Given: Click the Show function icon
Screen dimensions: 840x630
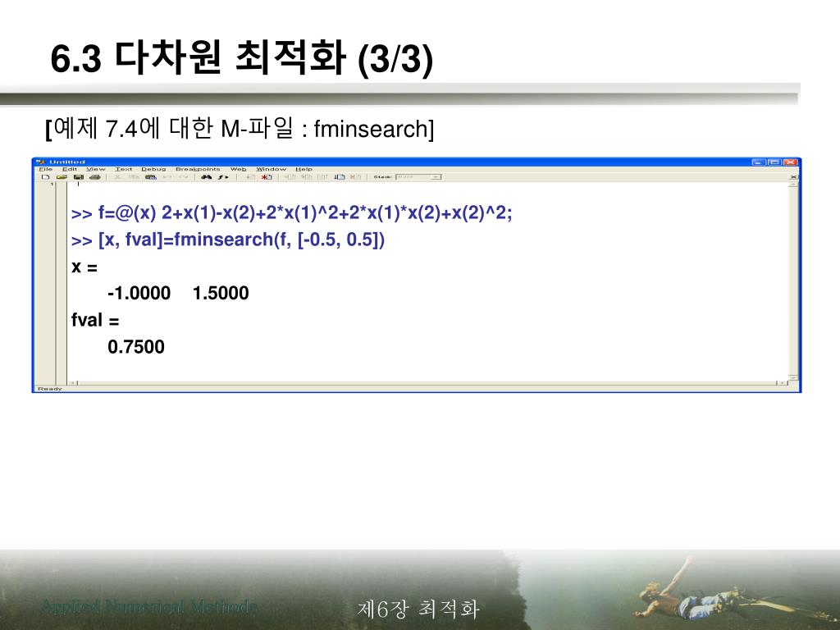Looking at the screenshot, I should (x=223, y=177).
